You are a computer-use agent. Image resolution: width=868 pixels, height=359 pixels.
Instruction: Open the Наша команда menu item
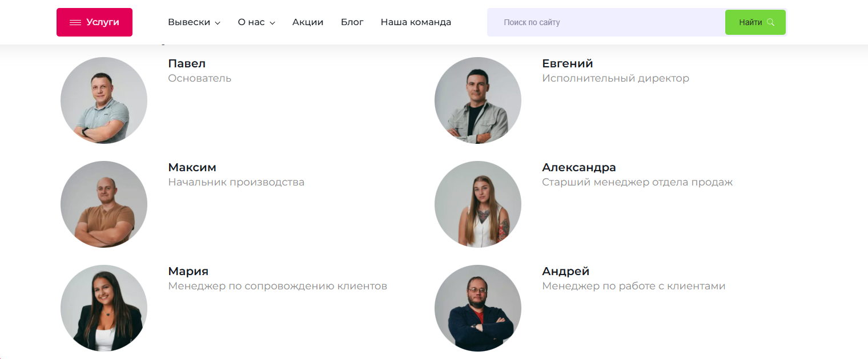(x=416, y=22)
